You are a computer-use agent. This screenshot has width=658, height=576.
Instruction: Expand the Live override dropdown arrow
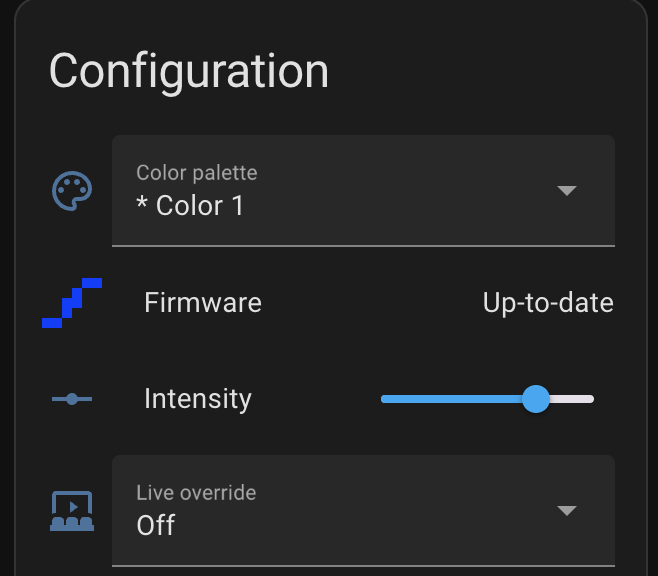(x=567, y=510)
